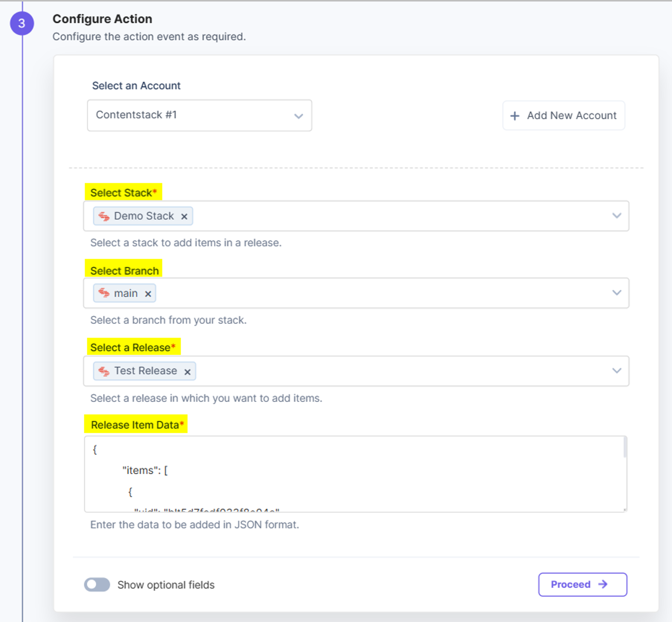Click the step 3 circle indicator
This screenshot has height=622, width=672.
click(22, 23)
